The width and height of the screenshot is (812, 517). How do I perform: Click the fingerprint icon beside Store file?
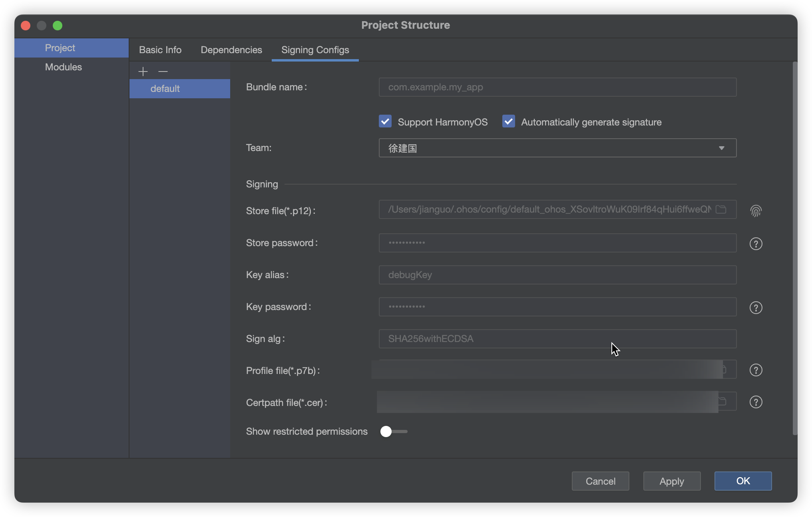tap(756, 211)
